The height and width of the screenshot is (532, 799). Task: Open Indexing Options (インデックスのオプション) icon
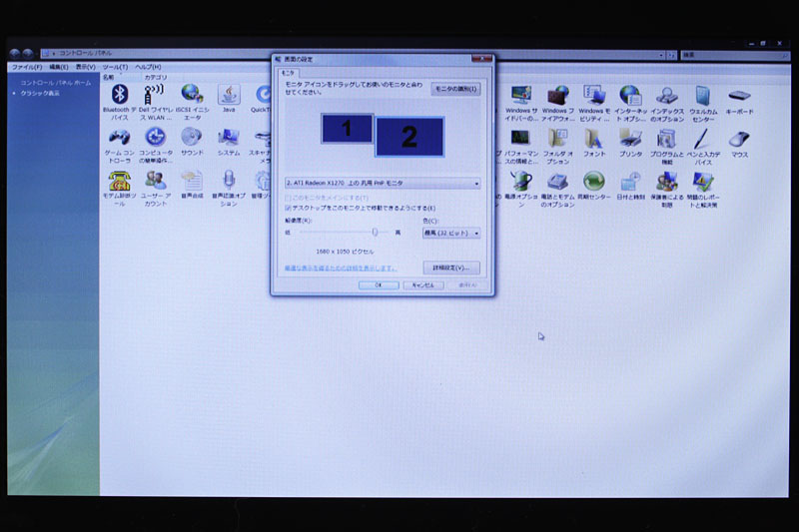pyautogui.click(x=666, y=96)
